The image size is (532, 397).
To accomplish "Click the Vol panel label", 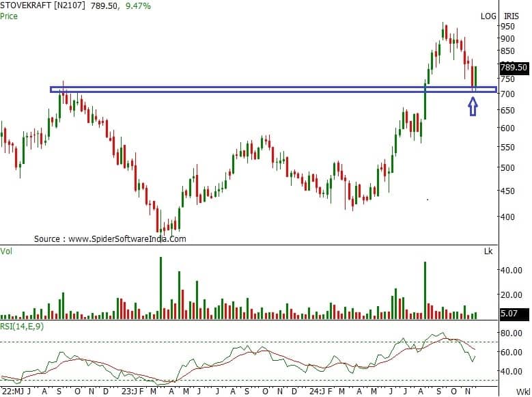I will click(x=8, y=251).
